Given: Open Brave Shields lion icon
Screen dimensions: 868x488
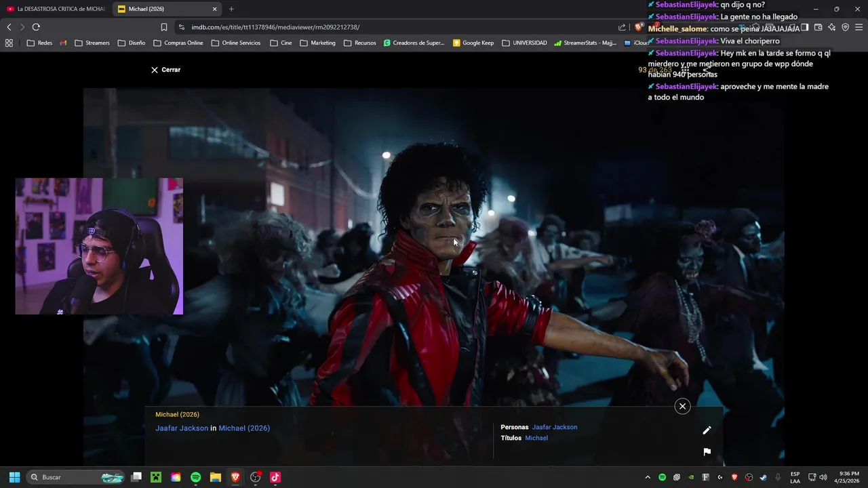Looking at the screenshot, I should [639, 27].
